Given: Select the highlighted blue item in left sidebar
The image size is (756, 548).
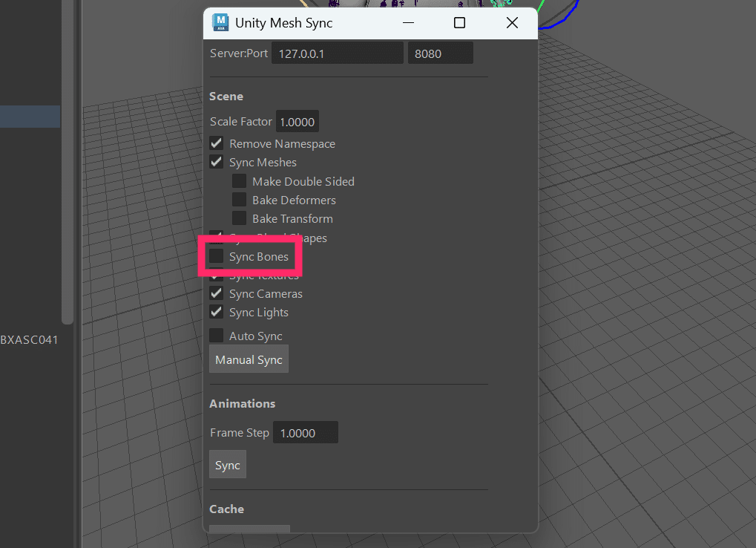Looking at the screenshot, I should [30, 116].
